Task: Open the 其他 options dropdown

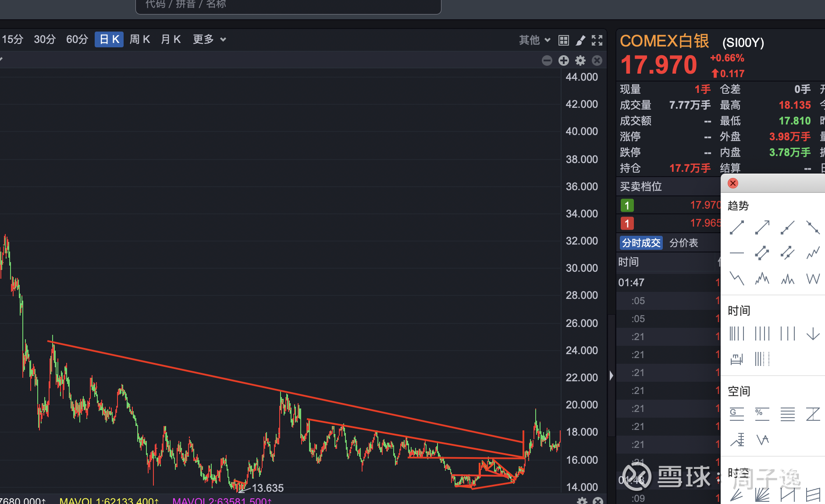Action: 534,40
